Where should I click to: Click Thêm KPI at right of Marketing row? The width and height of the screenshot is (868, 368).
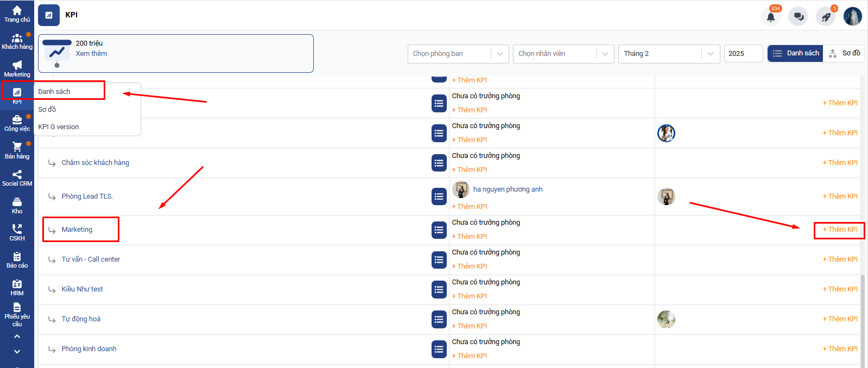click(x=840, y=230)
